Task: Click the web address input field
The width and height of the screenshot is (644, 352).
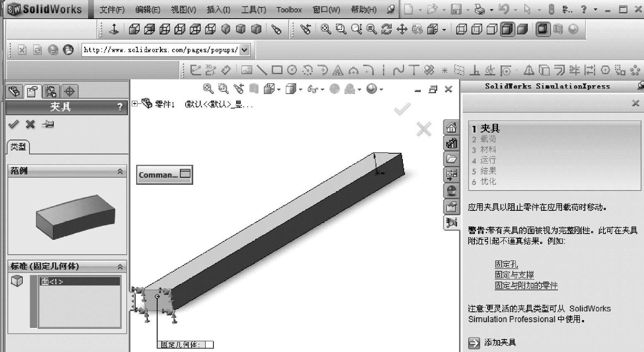Action: pyautogui.click(x=160, y=50)
